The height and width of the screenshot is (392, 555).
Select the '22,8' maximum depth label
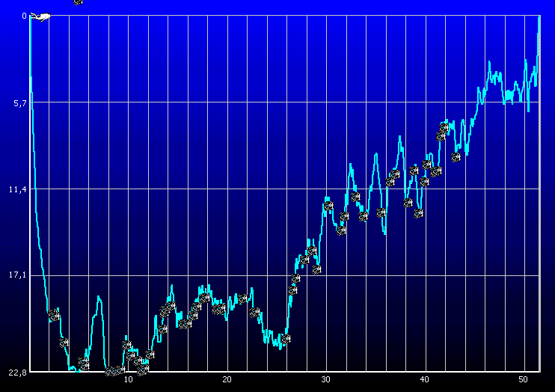[x=18, y=373]
